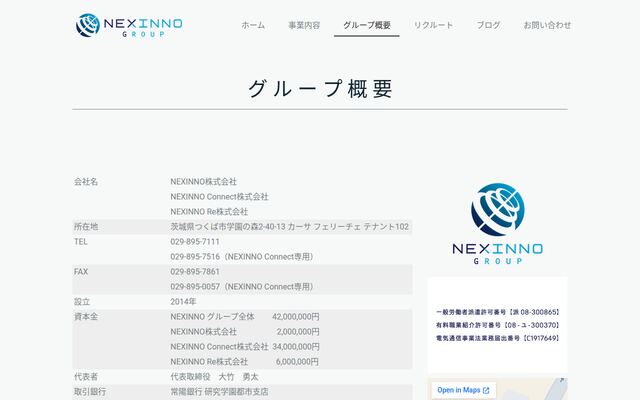Viewport: 640px width, 400px height.
Task: Click the 電気通信事業法業務届出番号 line
Action: [x=498, y=338]
